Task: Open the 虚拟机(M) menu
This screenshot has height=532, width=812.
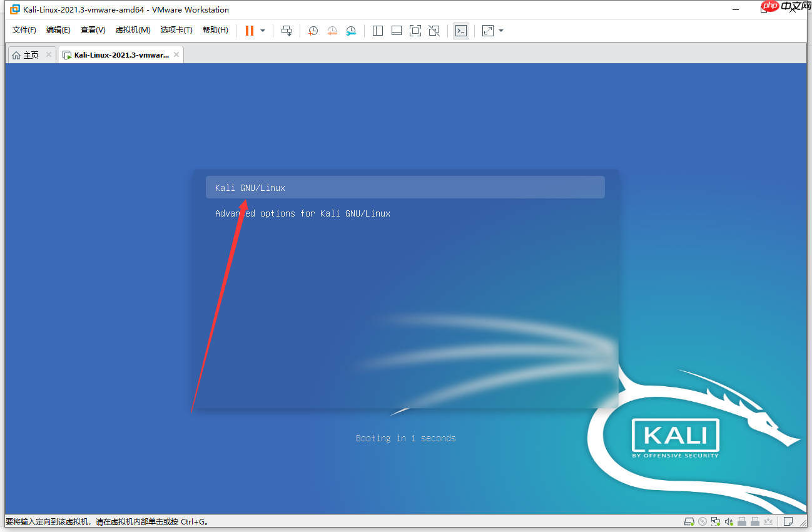Action: click(x=133, y=29)
